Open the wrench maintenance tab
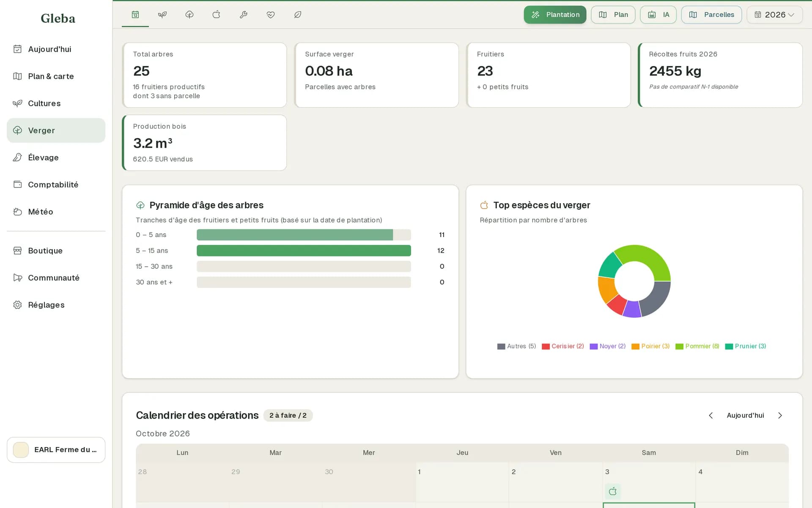Viewport: 812px width, 508px height. 244,15
